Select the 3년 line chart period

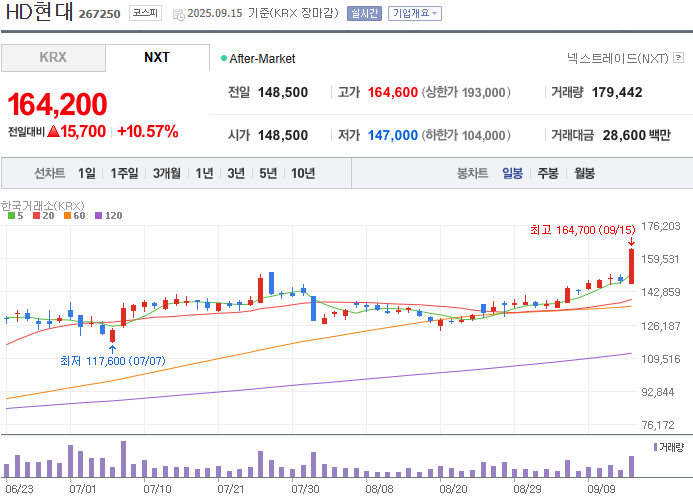[236, 173]
